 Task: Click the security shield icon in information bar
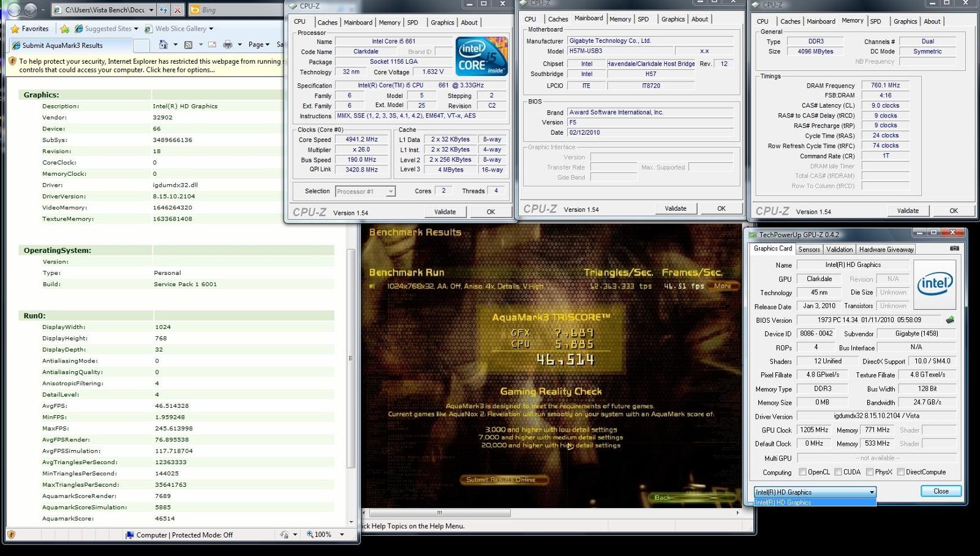pos(12,61)
